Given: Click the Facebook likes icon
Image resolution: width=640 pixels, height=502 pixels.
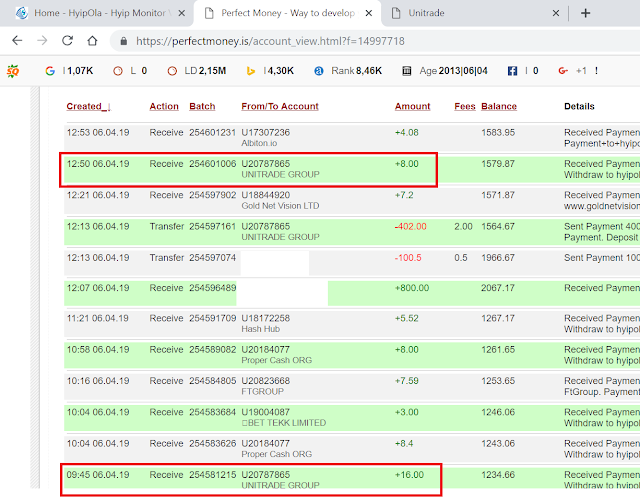Looking at the screenshot, I should coord(512,71).
